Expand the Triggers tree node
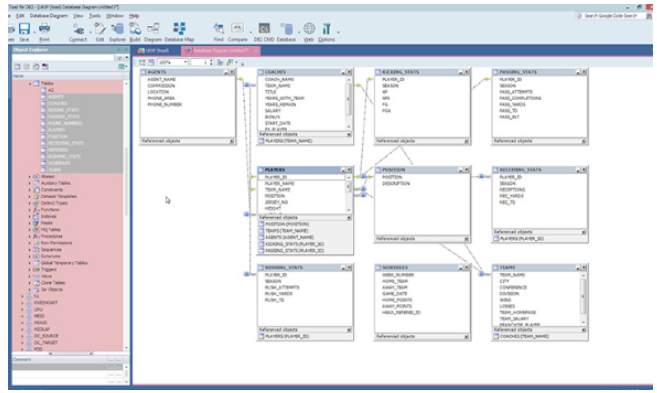This screenshot has height=393, width=657. coord(29,269)
